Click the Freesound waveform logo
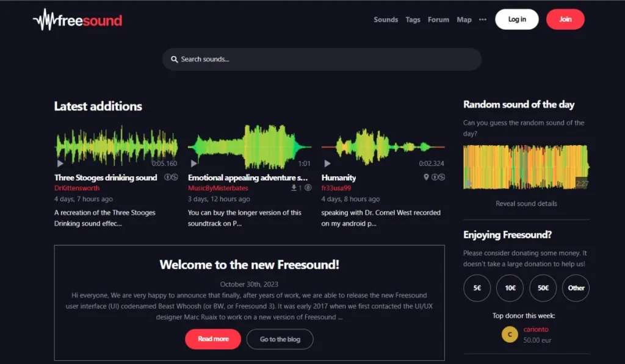The width and height of the screenshot is (625, 364). coord(78,20)
